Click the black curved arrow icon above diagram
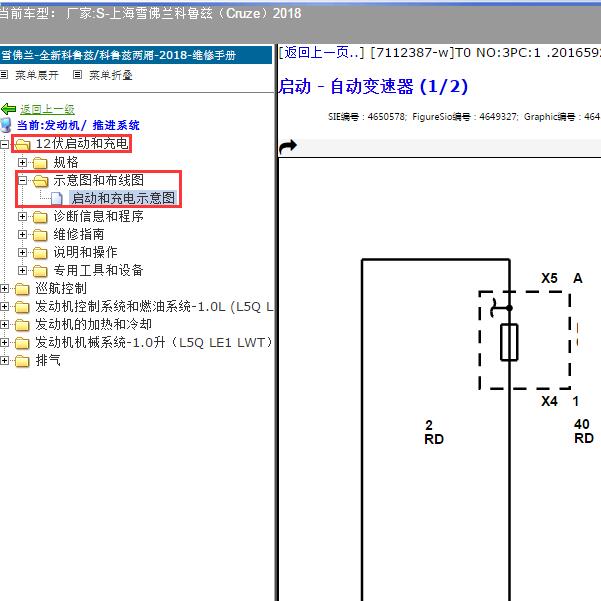The width and height of the screenshot is (601, 601). tap(288, 146)
